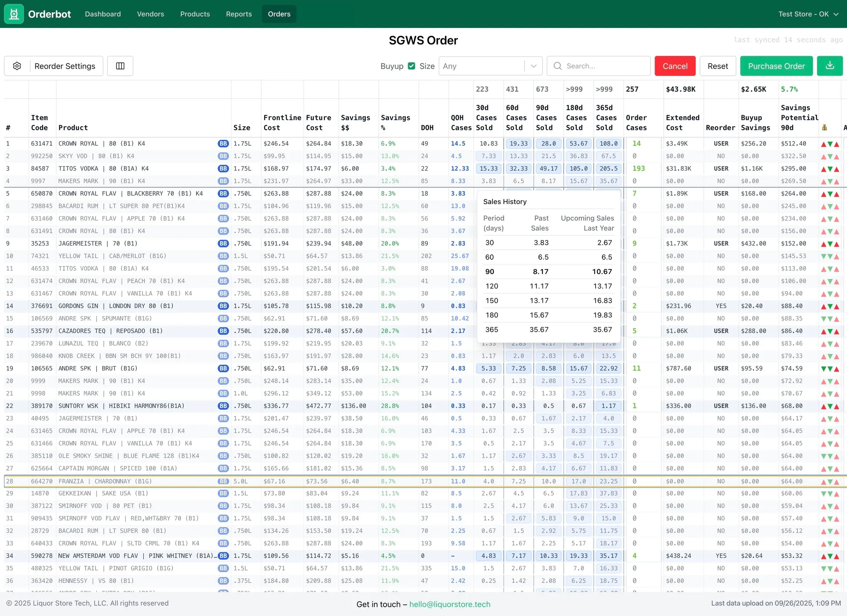Click the Orderbot logo icon
Image resolution: width=847 pixels, height=616 pixels.
tap(14, 14)
